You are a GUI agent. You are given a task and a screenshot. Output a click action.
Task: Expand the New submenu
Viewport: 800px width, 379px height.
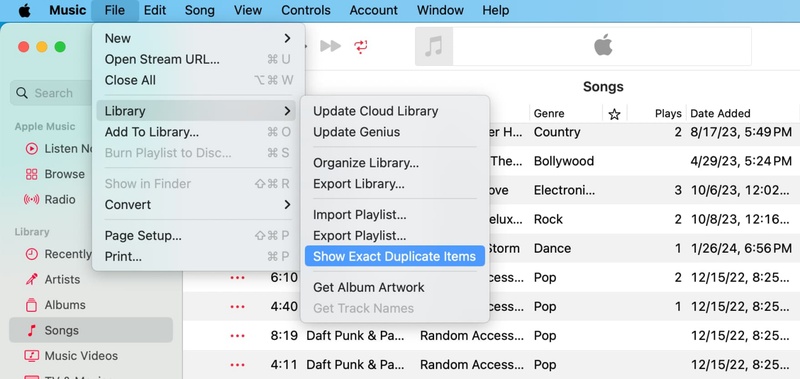(198, 38)
